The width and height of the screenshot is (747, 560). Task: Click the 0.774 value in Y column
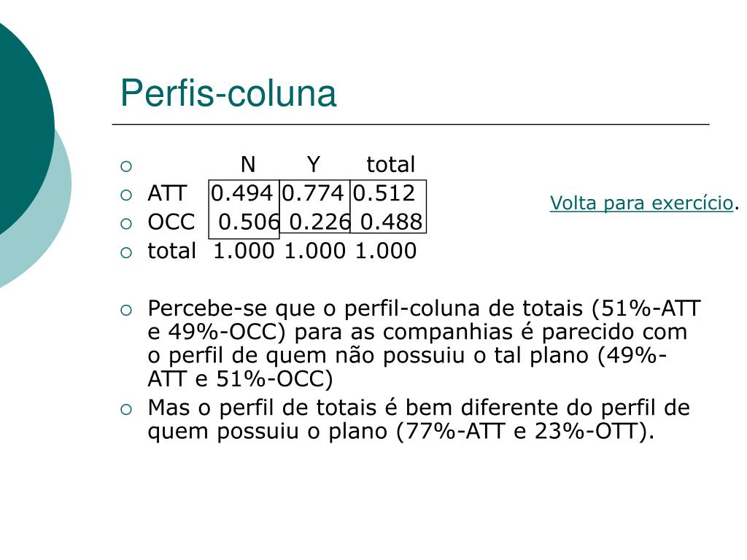(x=312, y=193)
